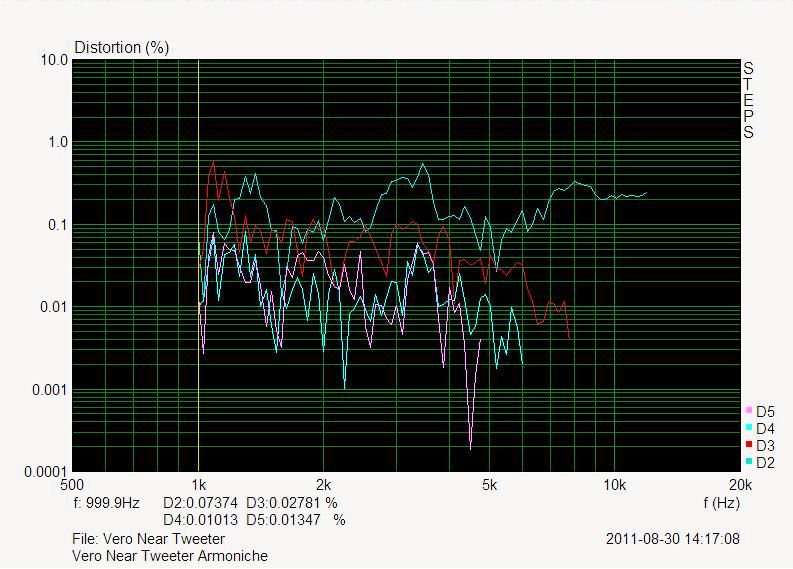Click the 0.001 y-axis tick label
The width and height of the screenshot is (793, 569).
click(50, 389)
